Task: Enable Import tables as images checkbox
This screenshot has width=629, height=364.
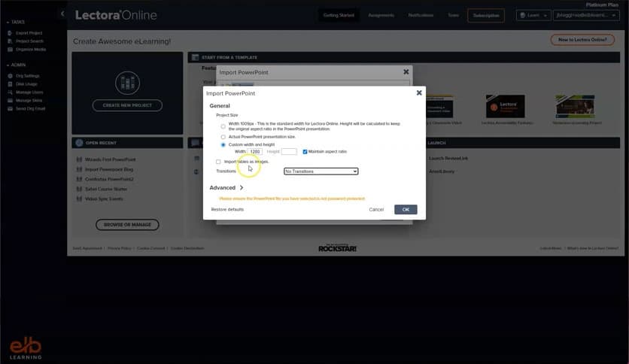Action: (x=218, y=162)
